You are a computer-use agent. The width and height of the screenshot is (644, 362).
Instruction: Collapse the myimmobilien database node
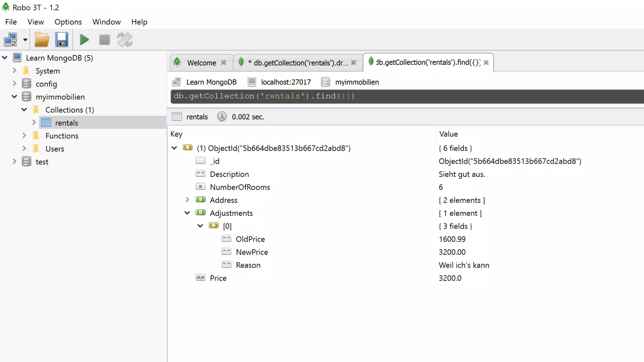coord(14,97)
